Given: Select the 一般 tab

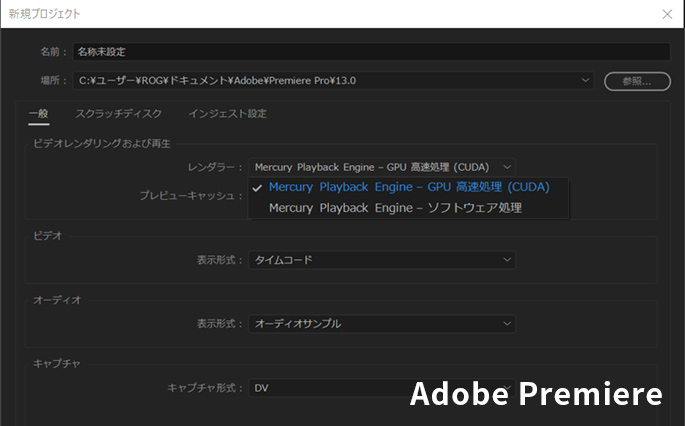Looking at the screenshot, I should (38, 114).
